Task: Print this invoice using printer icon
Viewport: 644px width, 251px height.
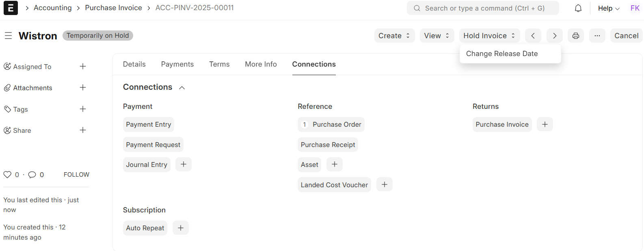Action: click(575, 36)
